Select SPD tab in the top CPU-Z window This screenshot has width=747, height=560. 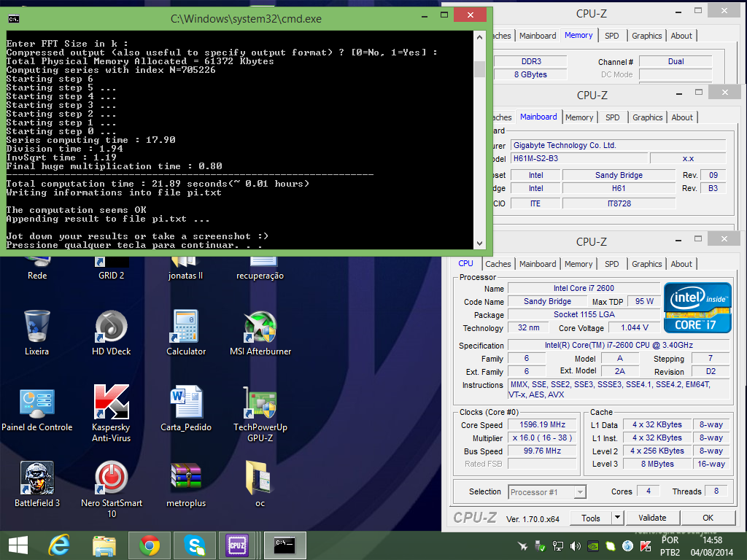(x=612, y=36)
